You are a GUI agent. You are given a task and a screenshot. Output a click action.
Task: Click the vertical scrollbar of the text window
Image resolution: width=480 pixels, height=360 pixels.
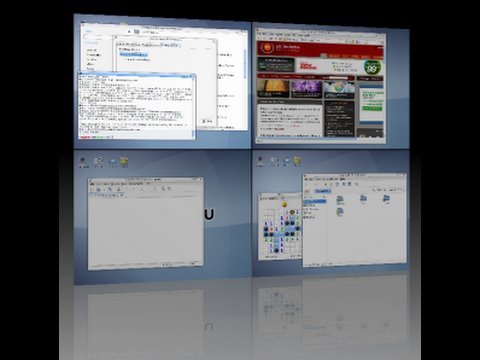pyautogui.click(x=193, y=106)
